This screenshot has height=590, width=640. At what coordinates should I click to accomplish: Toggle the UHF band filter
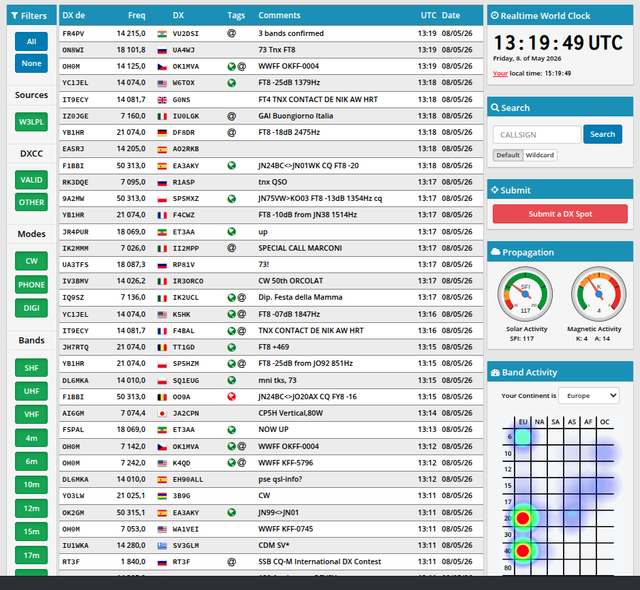coord(31,391)
